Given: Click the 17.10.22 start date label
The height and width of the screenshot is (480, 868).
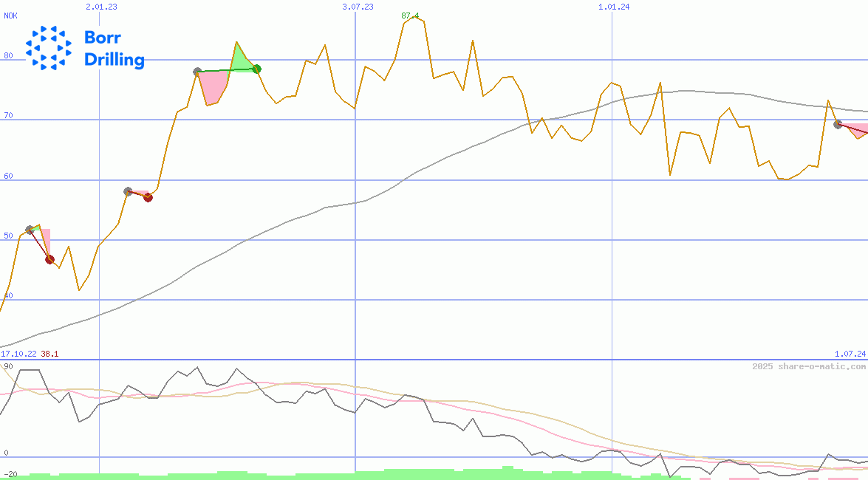Looking at the screenshot, I should click(18, 354).
